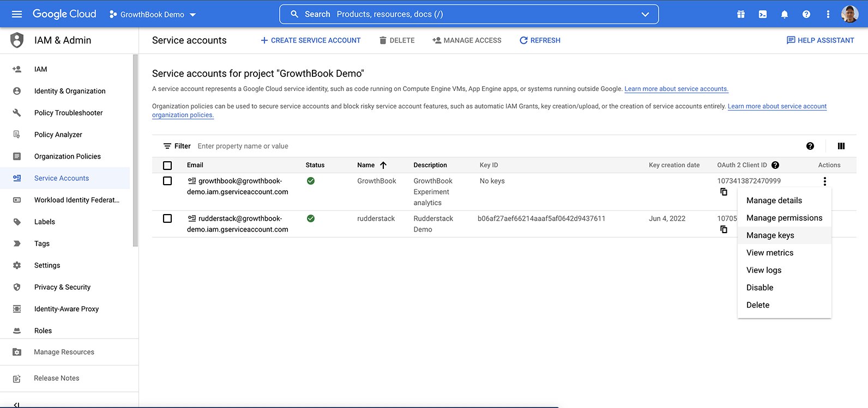Click the REFRESH button

tap(540, 40)
